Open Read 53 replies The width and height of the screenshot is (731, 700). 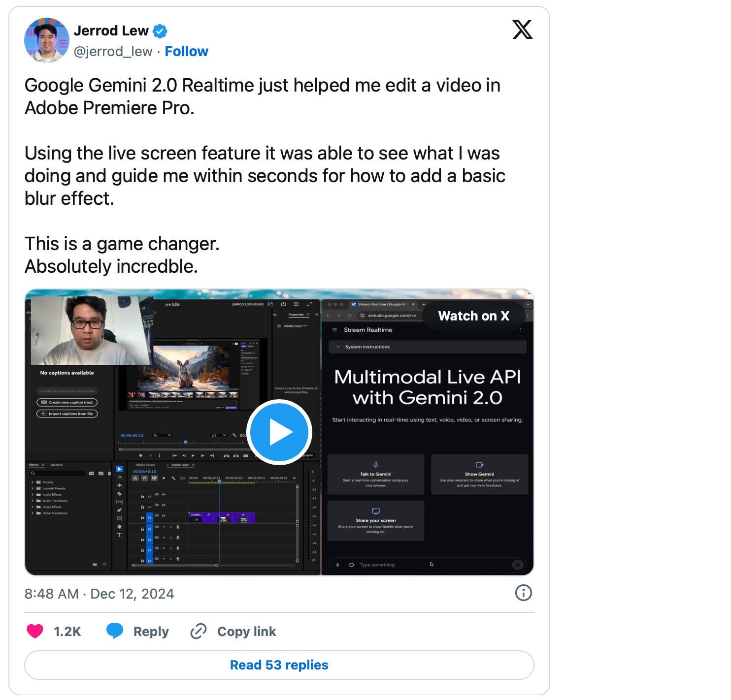click(279, 665)
